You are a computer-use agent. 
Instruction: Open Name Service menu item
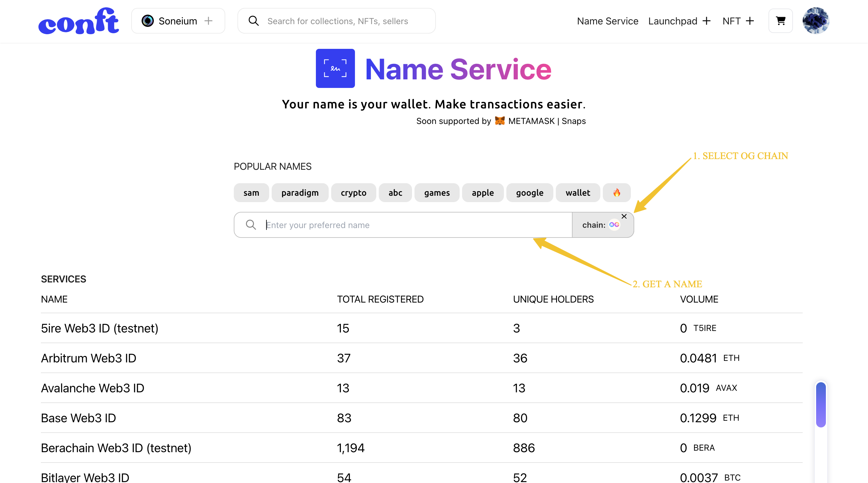[x=608, y=21]
